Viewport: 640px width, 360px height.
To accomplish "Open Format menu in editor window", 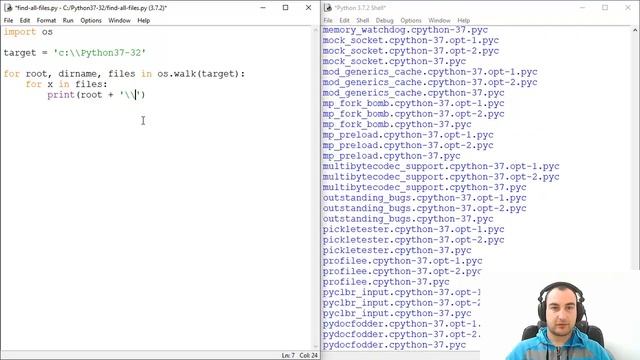I will tap(46, 20).
